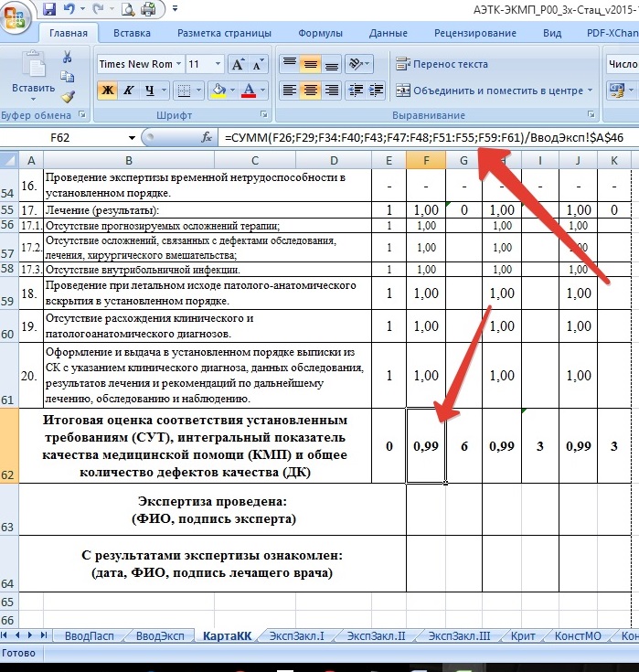Open the Рецензирование ribbon tab
639x672 pixels.
coord(474,33)
